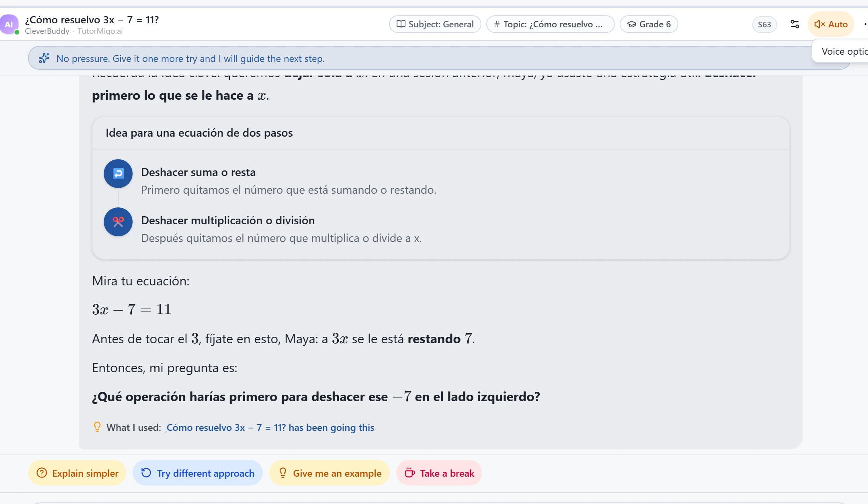Click the S63 badge
The height and width of the screenshot is (504, 868).
(x=764, y=25)
